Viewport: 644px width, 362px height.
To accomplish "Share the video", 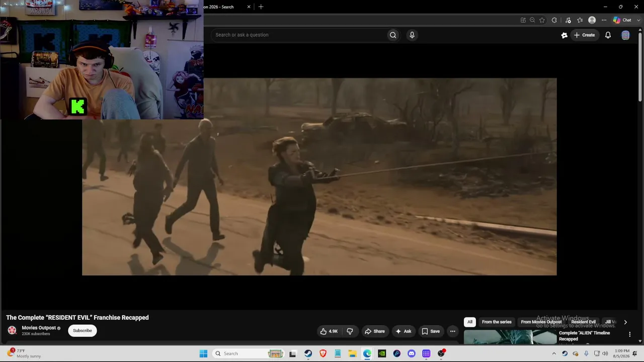I will coord(375,331).
